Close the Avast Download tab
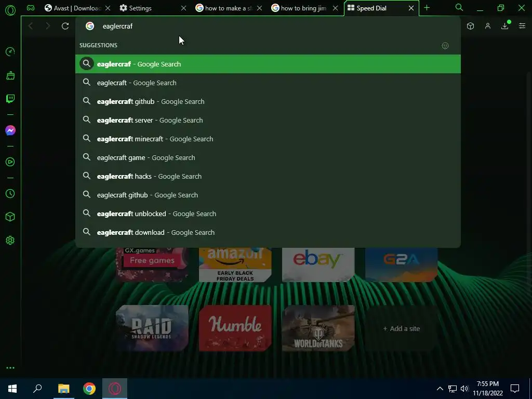Viewport: 532px width, 399px height. 108,8
